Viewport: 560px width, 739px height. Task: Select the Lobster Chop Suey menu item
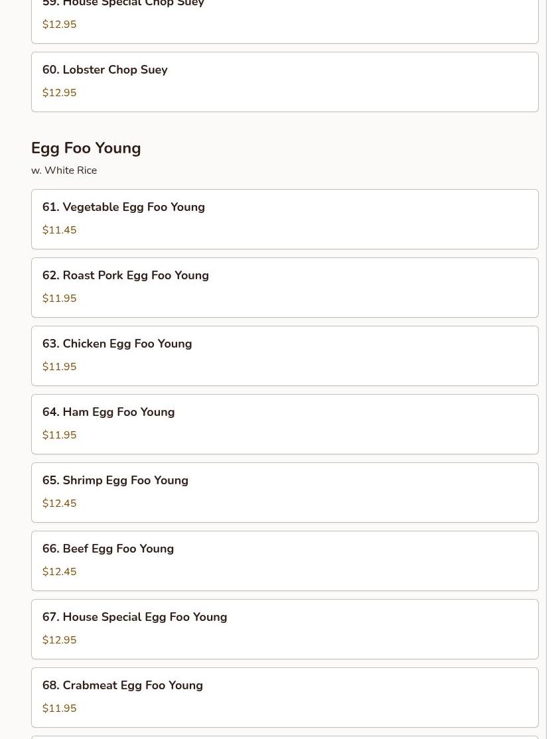(105, 70)
